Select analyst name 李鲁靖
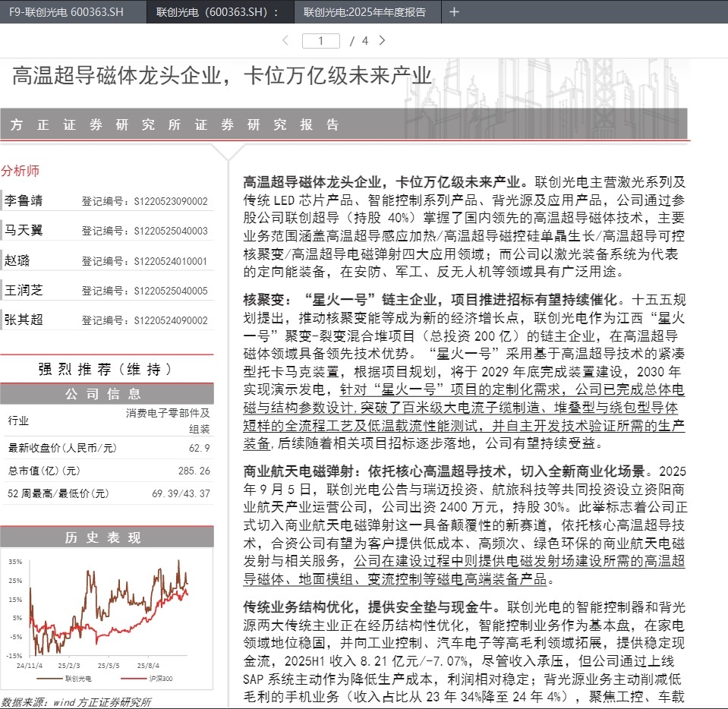Image resolution: width=728 pixels, height=709 pixels. 24,200
